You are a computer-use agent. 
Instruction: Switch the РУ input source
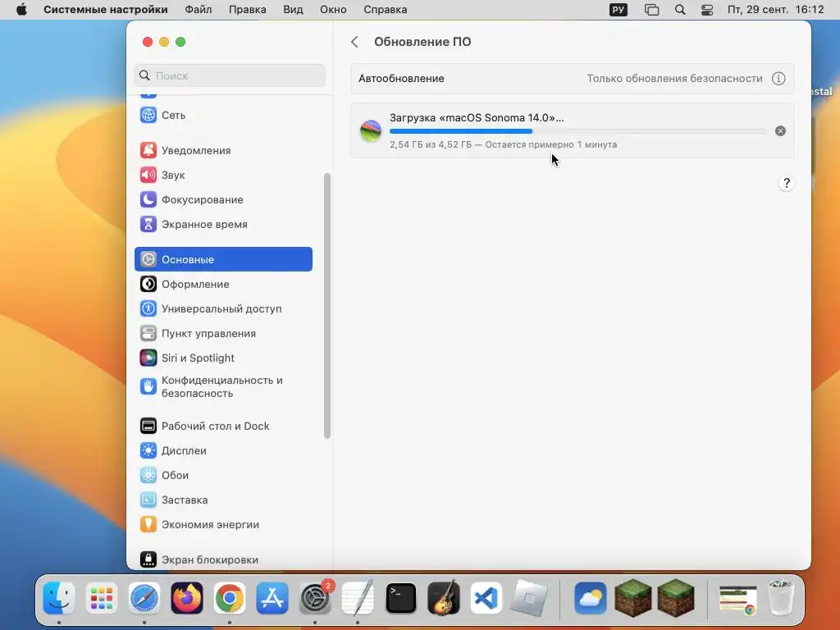click(619, 10)
